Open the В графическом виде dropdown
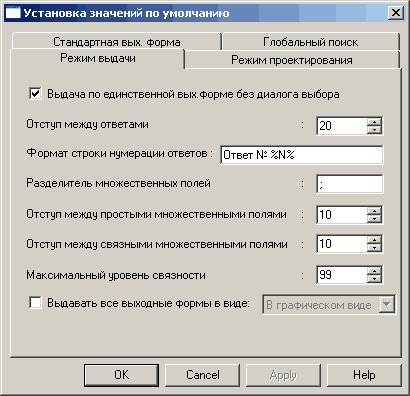The width and height of the screenshot is (410, 396). click(x=387, y=305)
